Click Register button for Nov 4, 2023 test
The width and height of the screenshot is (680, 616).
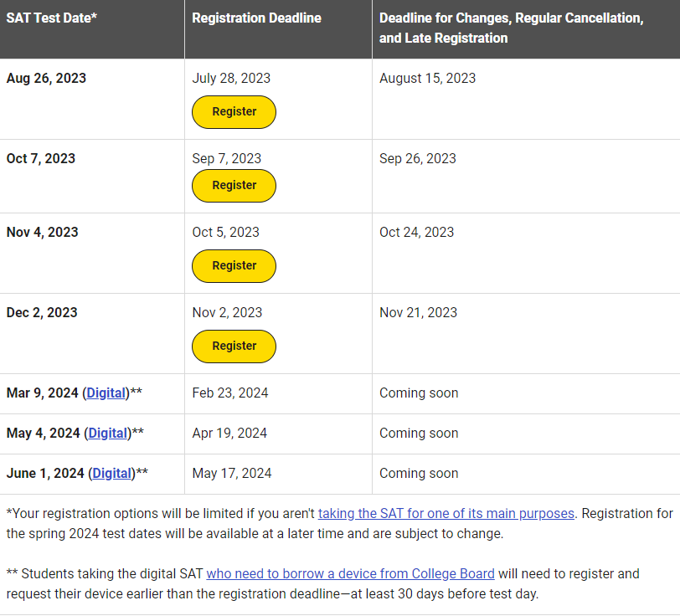click(234, 266)
